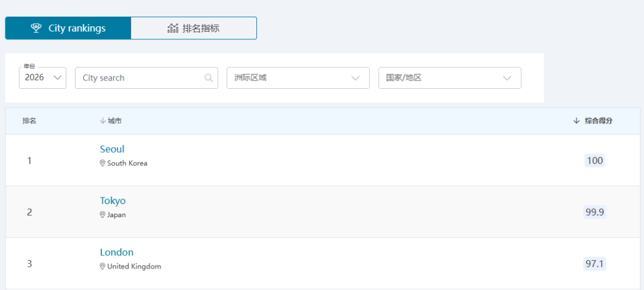Click the 排名 column header

29,121
